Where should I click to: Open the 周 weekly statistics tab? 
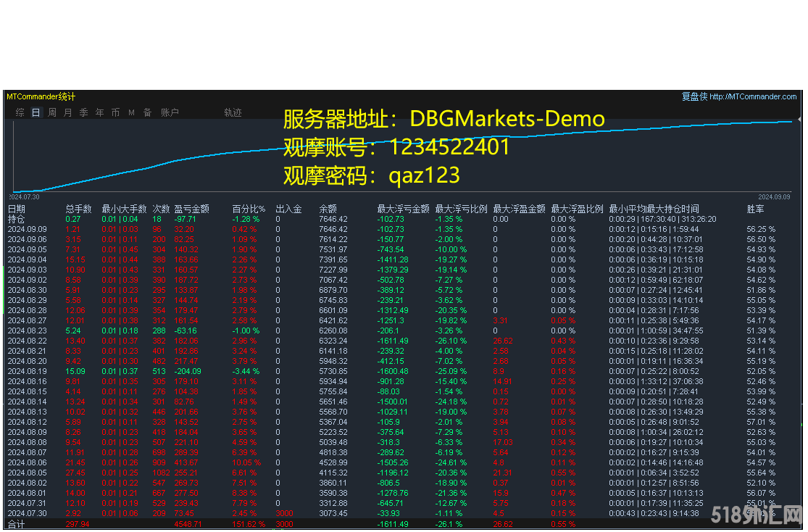[52, 112]
